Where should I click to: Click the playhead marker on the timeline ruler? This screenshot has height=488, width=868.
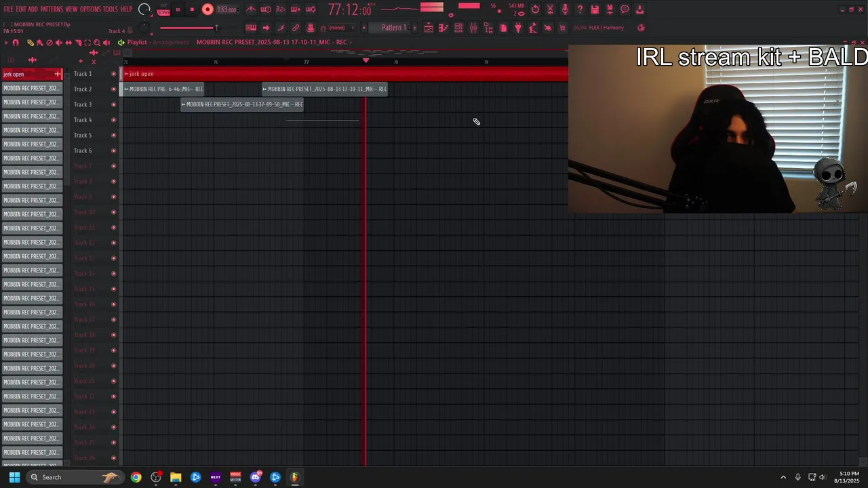point(366,61)
